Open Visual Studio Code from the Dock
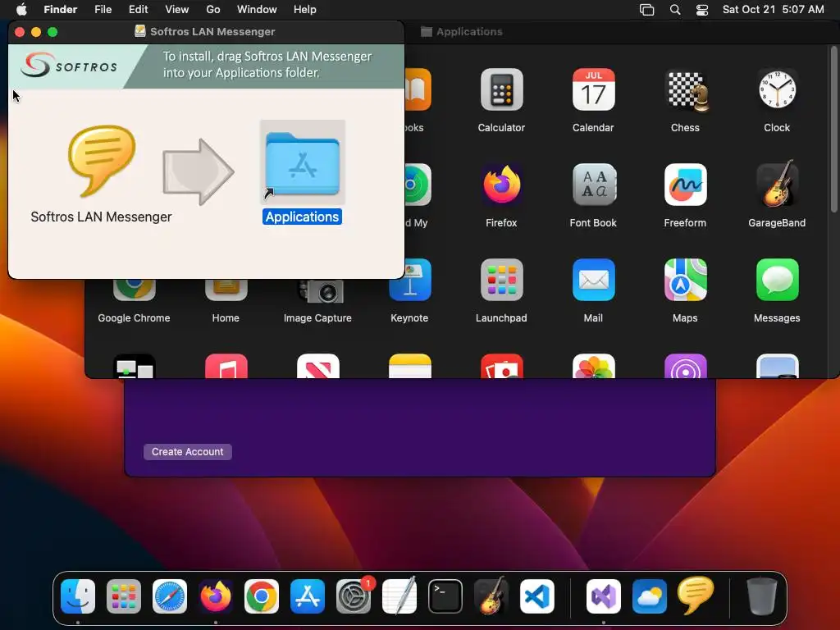 click(x=536, y=596)
